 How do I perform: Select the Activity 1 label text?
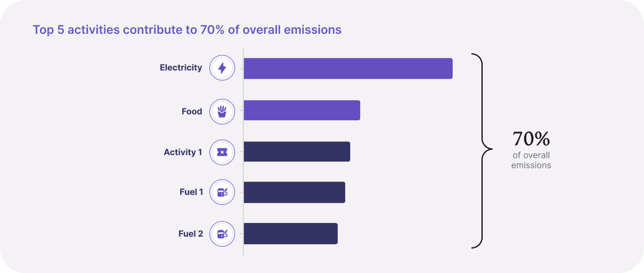point(183,152)
